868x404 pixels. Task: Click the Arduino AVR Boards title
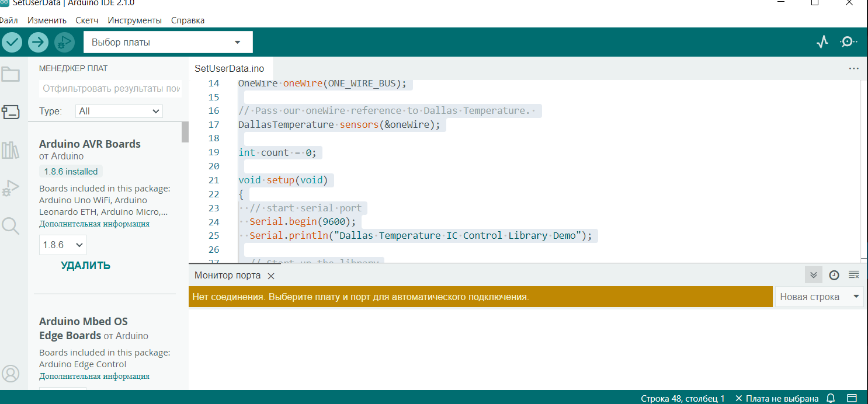(x=90, y=144)
